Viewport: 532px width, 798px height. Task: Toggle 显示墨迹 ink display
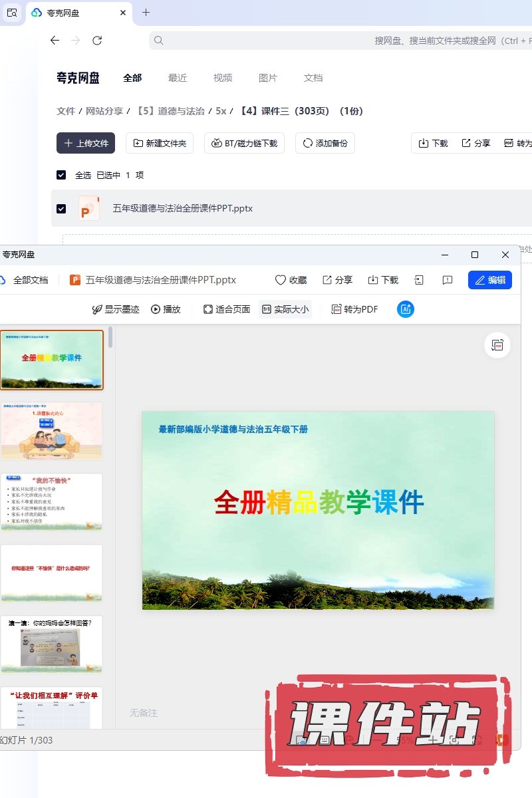pos(116,309)
